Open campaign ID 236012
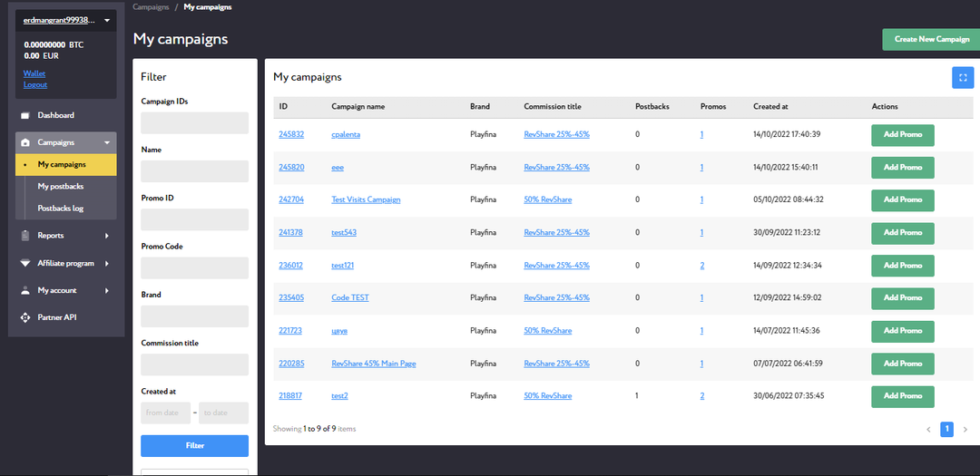 tap(291, 266)
